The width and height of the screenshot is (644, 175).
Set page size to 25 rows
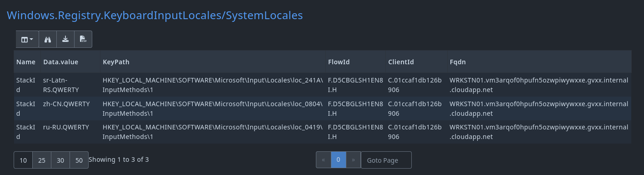pyautogui.click(x=42, y=160)
